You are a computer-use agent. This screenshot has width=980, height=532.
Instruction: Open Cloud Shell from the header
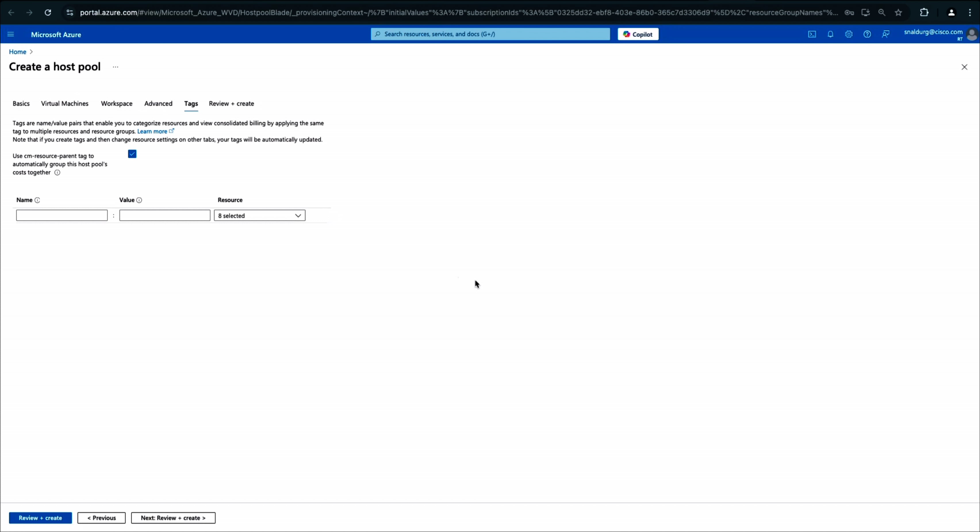(812, 34)
